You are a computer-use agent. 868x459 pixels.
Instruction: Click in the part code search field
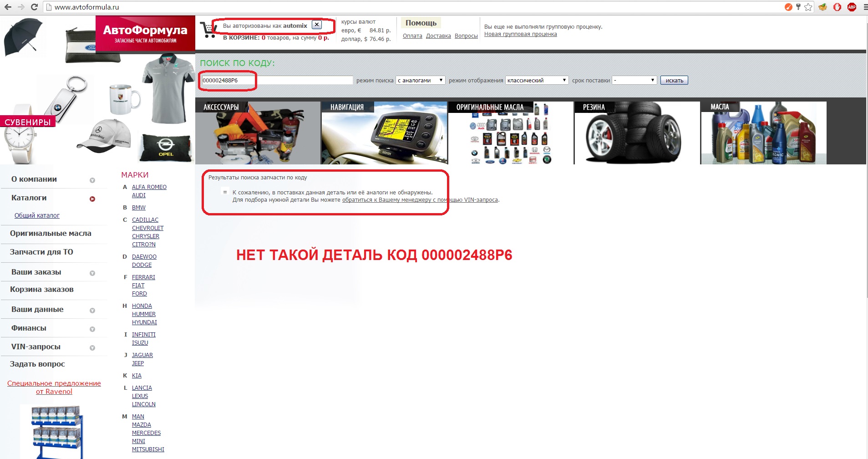click(277, 80)
